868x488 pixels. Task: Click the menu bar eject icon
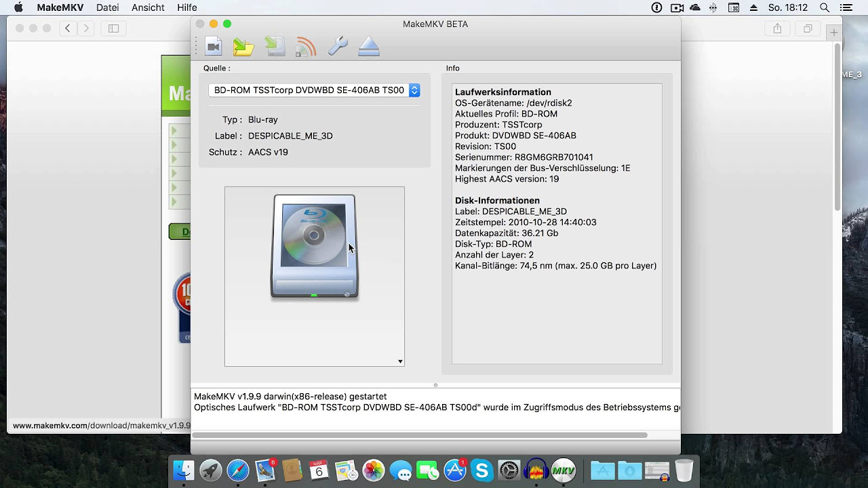pyautogui.click(x=752, y=7)
